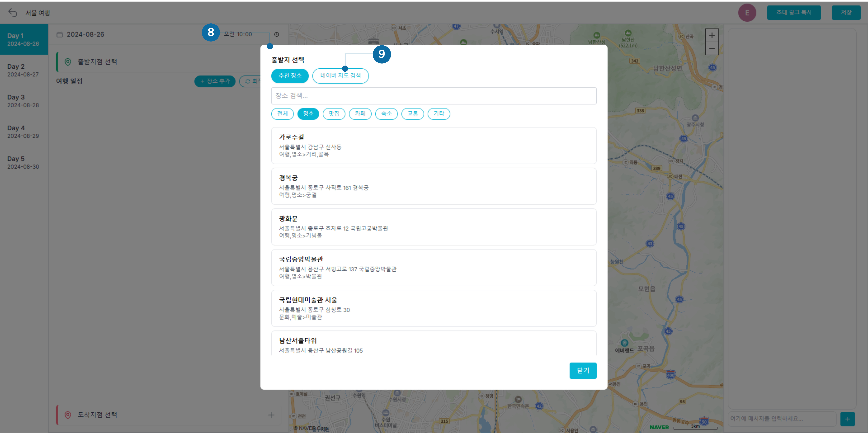Click the 서울 여행 title text
868x434 pixels.
click(x=38, y=13)
